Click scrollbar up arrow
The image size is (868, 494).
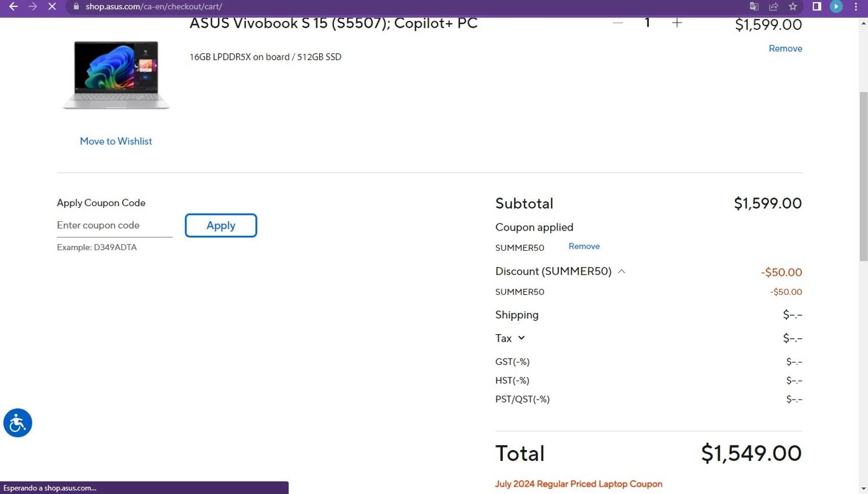(863, 23)
